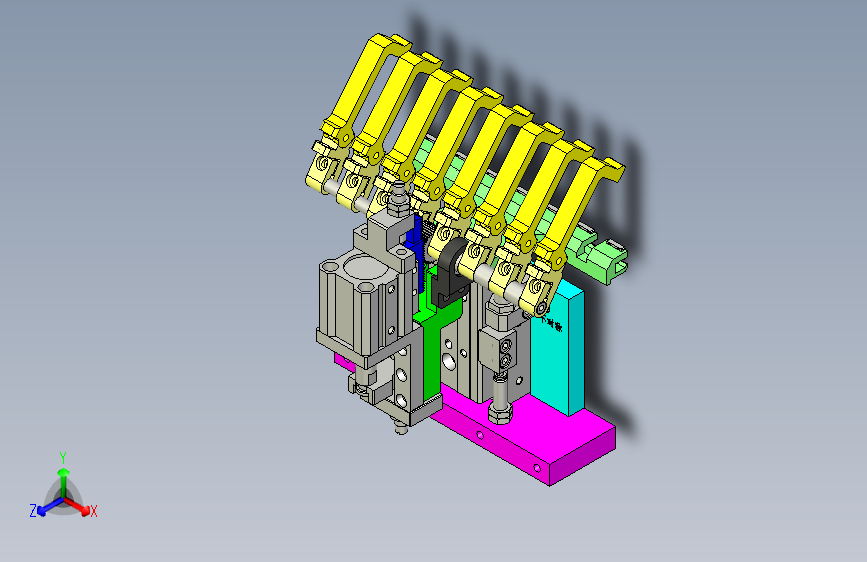Select the magenta base plate
The height and width of the screenshot is (562, 867).
(530, 438)
